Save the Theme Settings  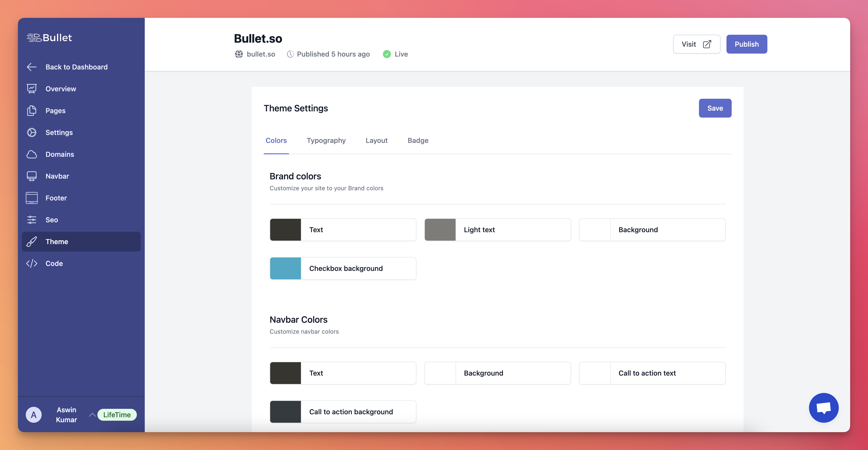click(715, 108)
